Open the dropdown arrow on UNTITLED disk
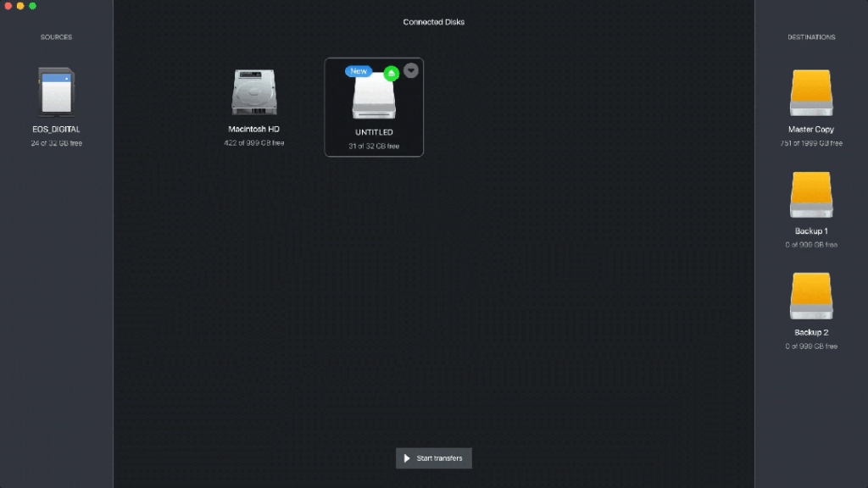The image size is (868, 488). (x=411, y=70)
